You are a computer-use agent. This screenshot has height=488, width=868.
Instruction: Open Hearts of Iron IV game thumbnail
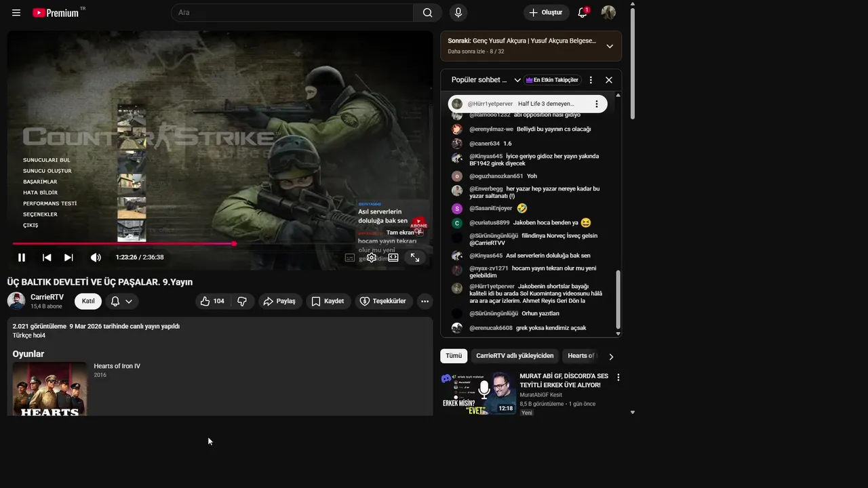pyautogui.click(x=50, y=389)
